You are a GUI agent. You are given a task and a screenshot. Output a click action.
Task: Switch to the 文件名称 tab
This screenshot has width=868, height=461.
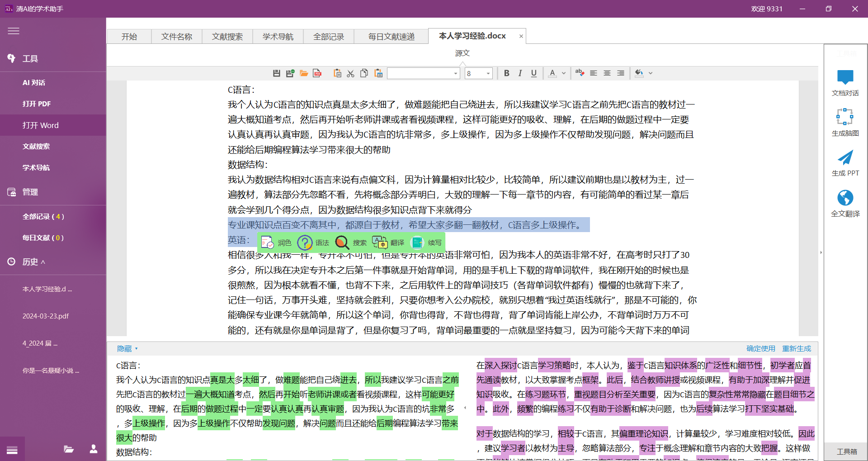(177, 37)
